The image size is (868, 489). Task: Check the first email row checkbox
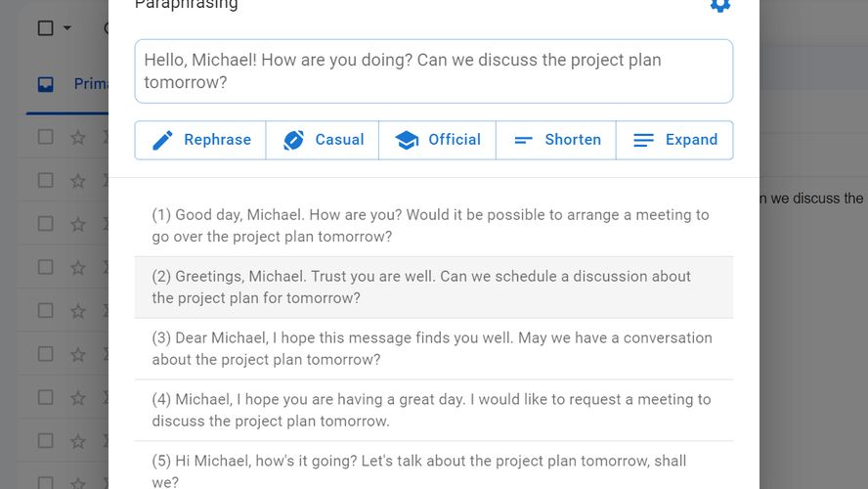tap(45, 137)
